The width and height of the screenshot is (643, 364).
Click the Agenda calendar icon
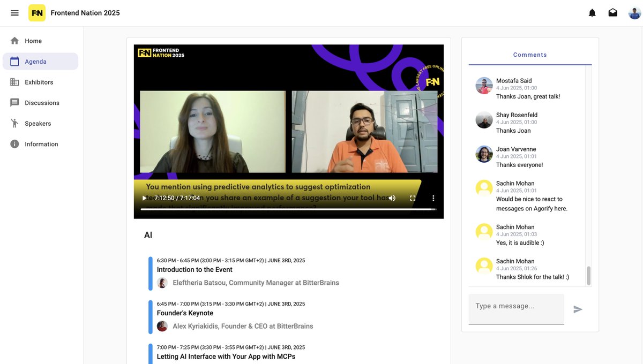click(14, 62)
